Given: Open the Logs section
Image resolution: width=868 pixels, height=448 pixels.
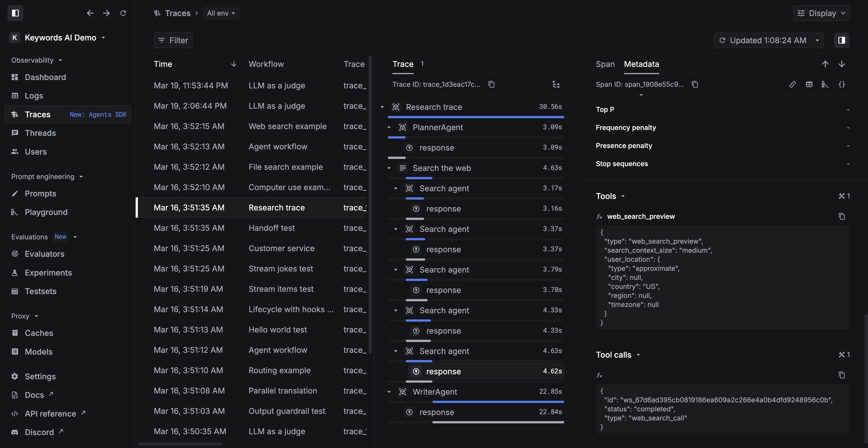Looking at the screenshot, I should [x=34, y=96].
